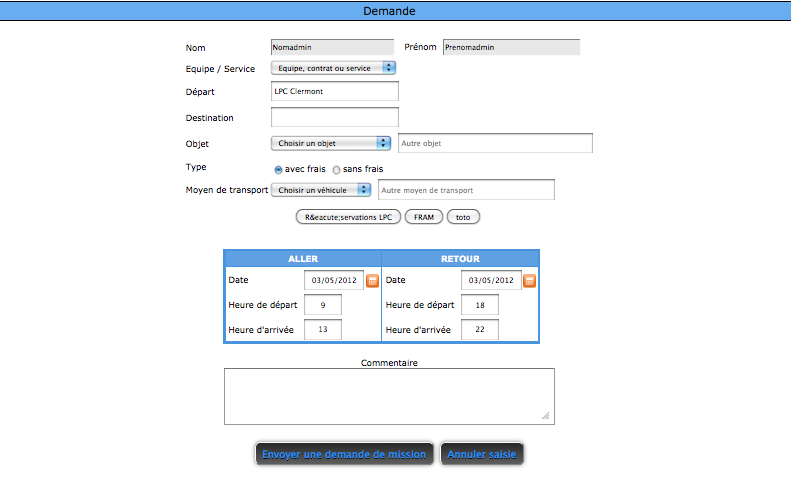The image size is (791, 477).
Task: Click the 'Autre moyen de transport' field
Action: [465, 190]
